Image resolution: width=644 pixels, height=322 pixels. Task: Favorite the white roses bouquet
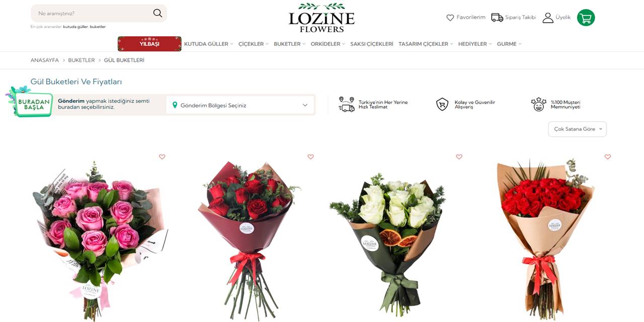click(x=459, y=157)
